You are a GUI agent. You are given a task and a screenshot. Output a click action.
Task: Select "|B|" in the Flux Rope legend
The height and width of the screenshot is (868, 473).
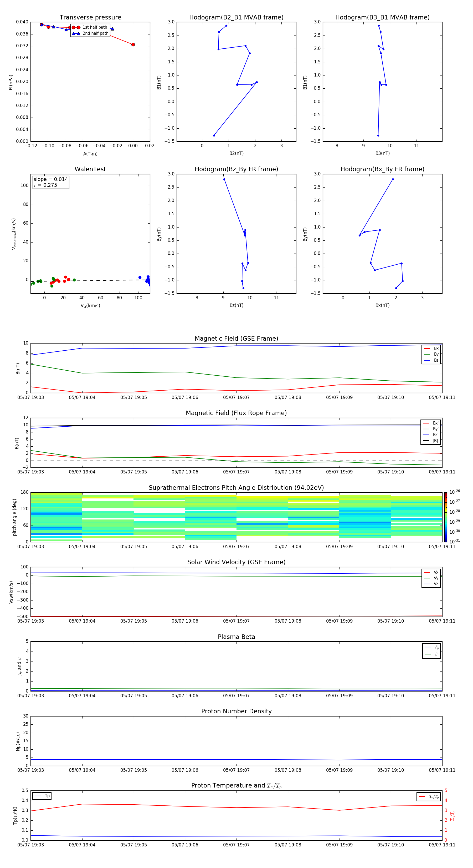tap(435, 441)
